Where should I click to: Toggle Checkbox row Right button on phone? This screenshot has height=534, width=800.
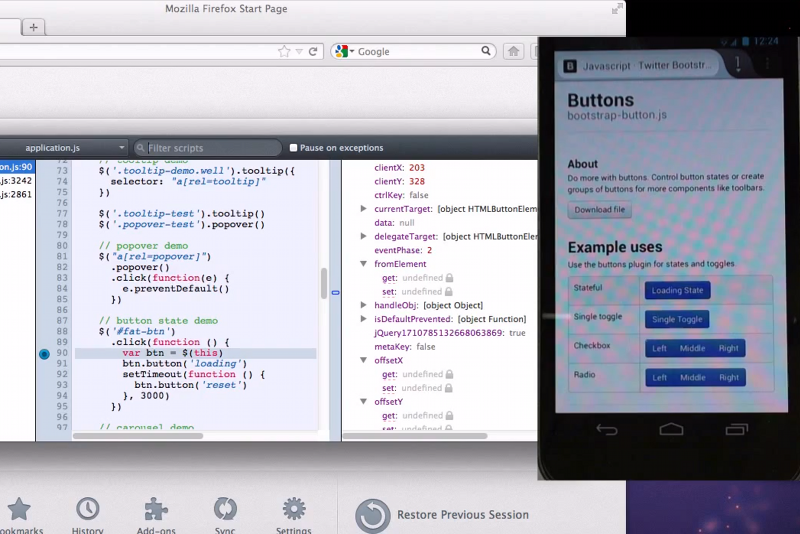(729, 348)
